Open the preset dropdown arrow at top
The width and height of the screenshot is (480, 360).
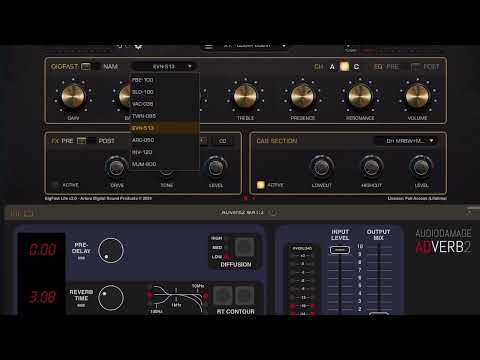(284, 46)
